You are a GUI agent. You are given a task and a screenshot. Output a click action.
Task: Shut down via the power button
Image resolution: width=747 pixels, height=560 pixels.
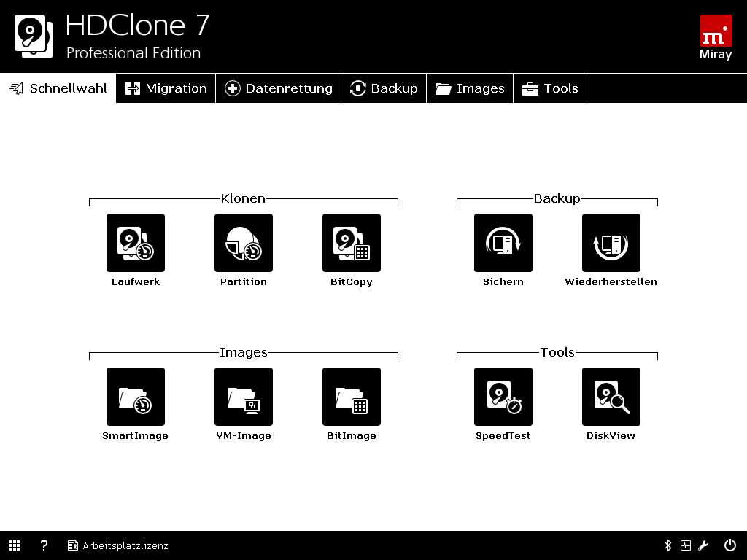[x=729, y=545]
